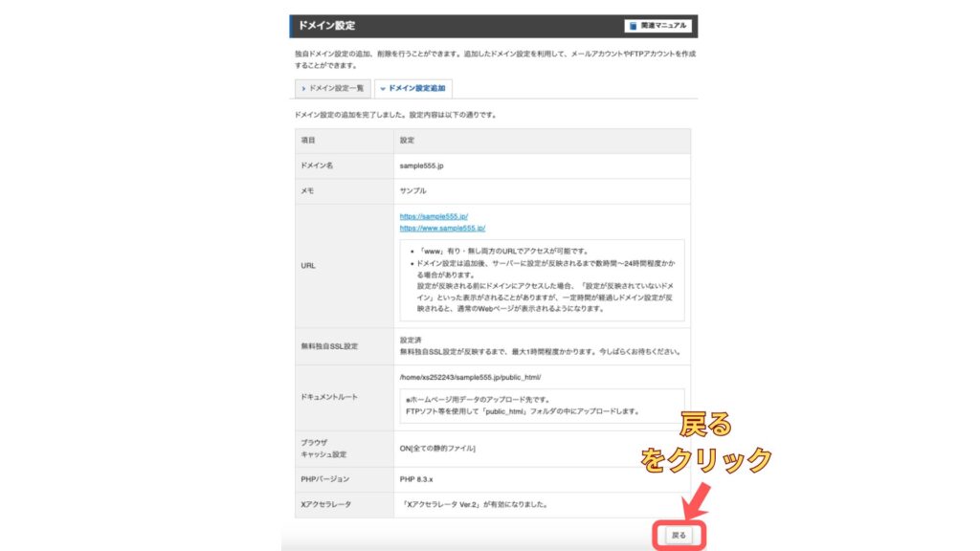Screen dimensions: 980x551
Task: Click the 無料独自SSL設定 row label
Action: click(x=329, y=345)
